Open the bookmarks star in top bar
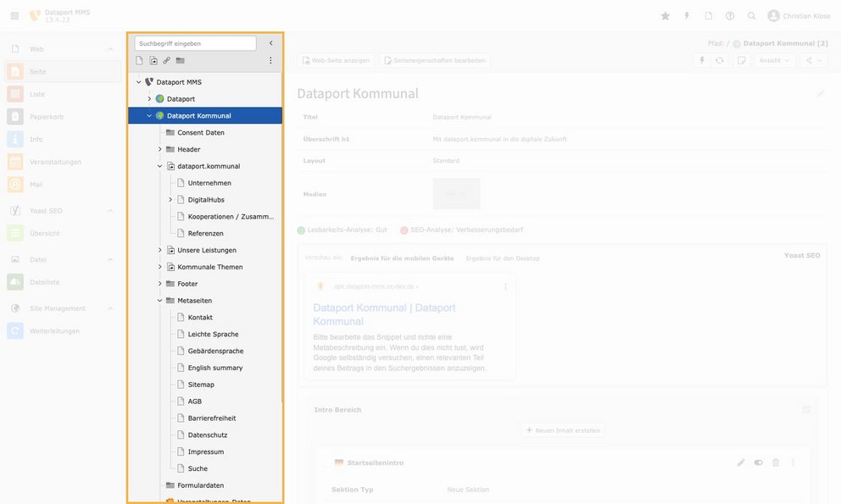The image size is (841, 504). point(665,16)
